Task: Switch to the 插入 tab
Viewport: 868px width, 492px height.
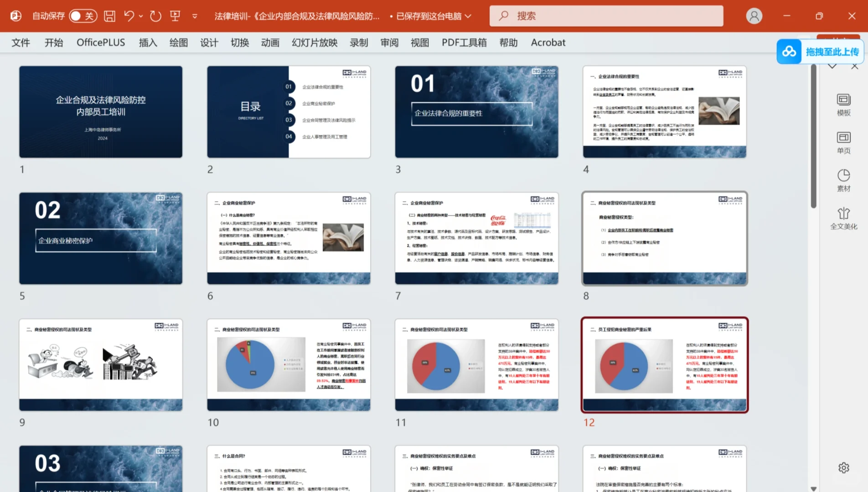Action: click(x=148, y=42)
